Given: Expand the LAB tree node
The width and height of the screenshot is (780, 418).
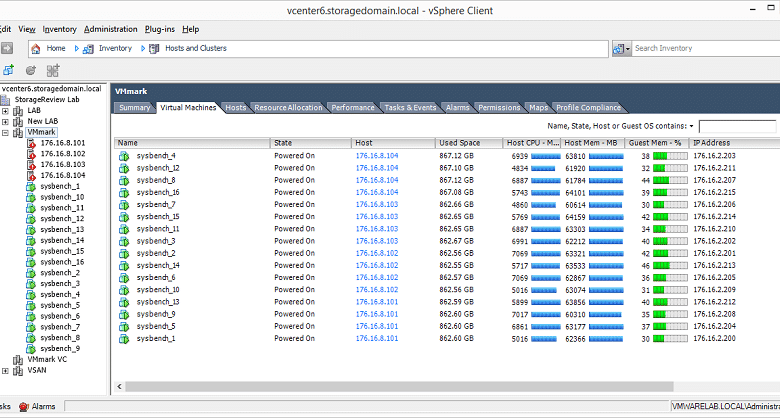Looking at the screenshot, I should [x=5, y=110].
